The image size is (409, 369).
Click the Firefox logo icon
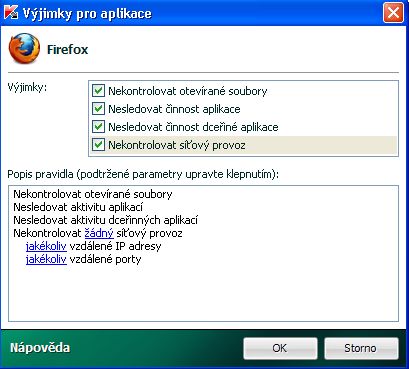coord(24,49)
